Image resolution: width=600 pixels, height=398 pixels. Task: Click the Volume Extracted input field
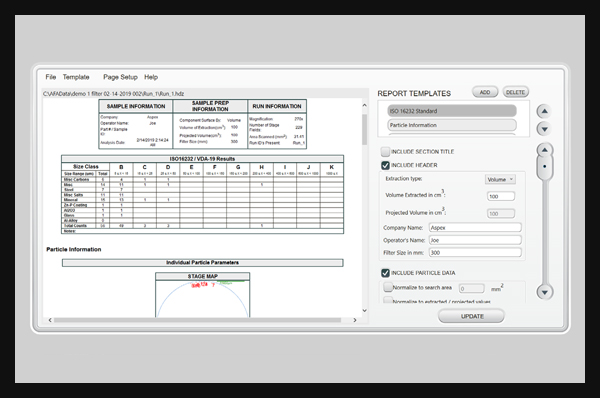click(501, 196)
